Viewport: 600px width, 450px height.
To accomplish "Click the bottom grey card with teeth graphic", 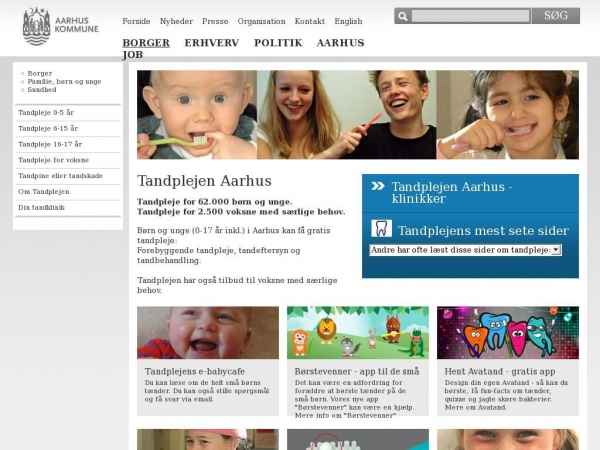I will pyautogui.click(x=358, y=439).
